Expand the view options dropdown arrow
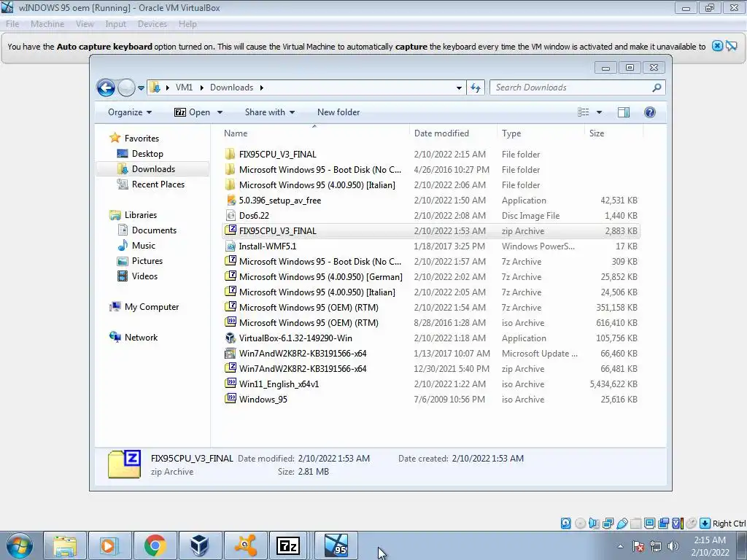Screen dimensions: 747x560 click(600, 112)
